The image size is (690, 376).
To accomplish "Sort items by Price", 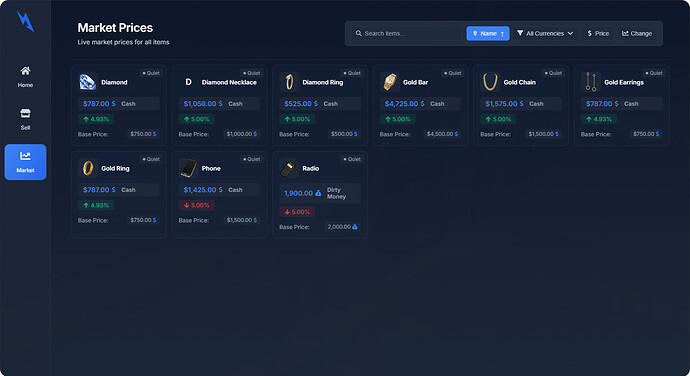I will tap(598, 33).
